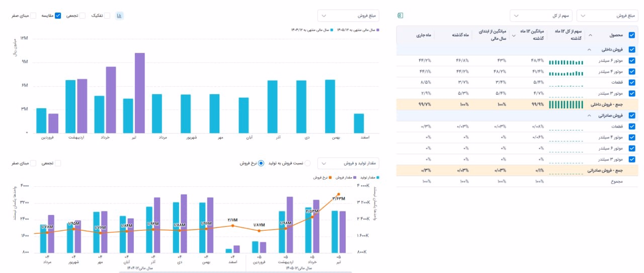Viewport: 644px width, 273px height.
Task: Open the مقدار تولید و فروش dropdown
Action: [348, 163]
